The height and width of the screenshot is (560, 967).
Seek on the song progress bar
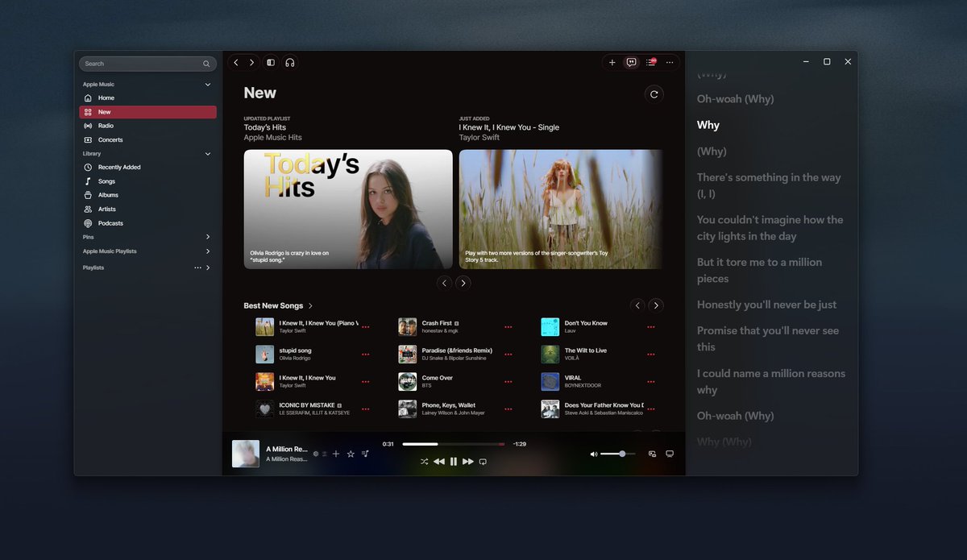point(454,444)
